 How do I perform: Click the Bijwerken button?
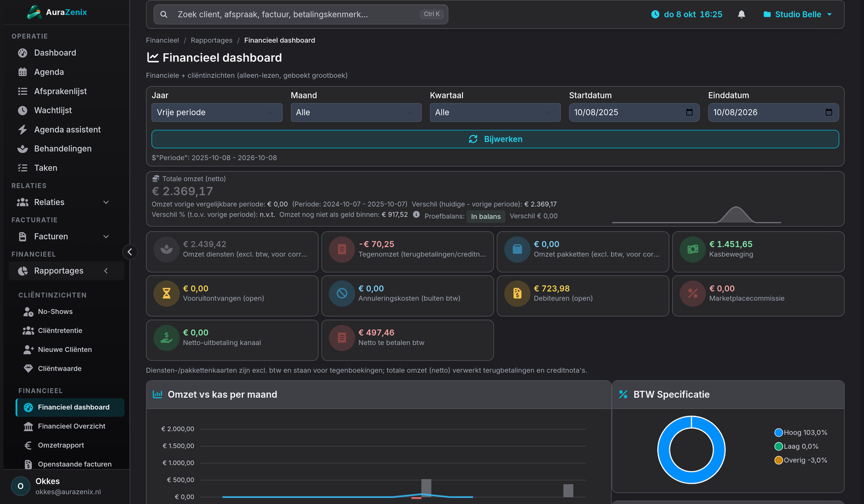495,139
